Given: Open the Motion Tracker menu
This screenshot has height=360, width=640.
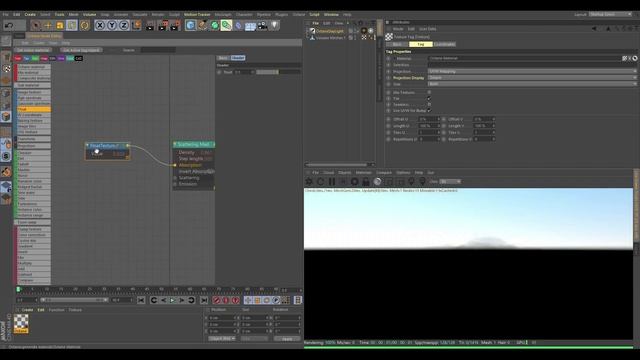Looking at the screenshot, I should pyautogui.click(x=197, y=15).
